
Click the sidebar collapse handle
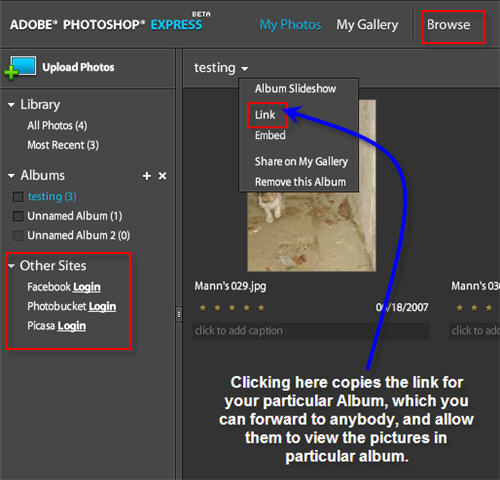point(179,314)
